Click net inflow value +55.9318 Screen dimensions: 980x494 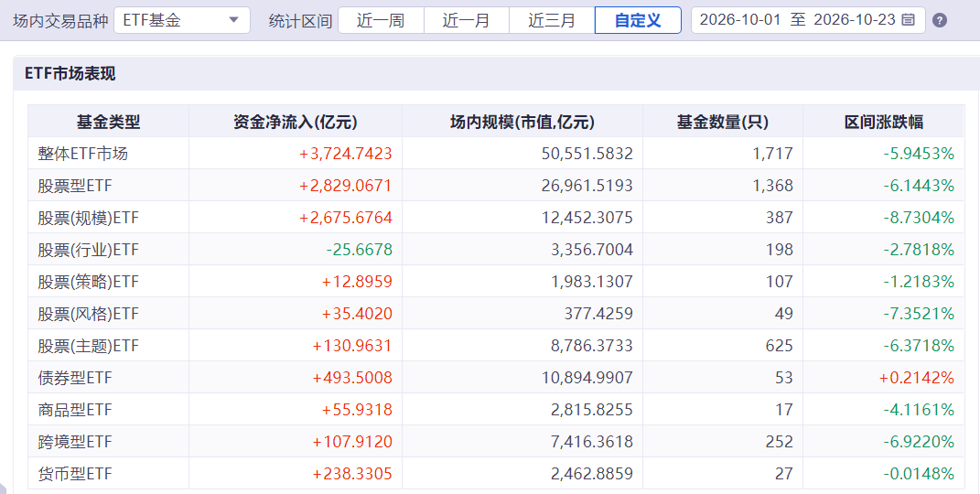pyautogui.click(x=357, y=410)
